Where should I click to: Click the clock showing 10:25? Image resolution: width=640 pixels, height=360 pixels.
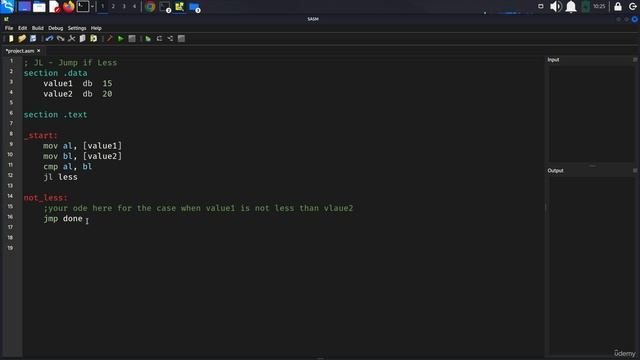(x=599, y=7)
